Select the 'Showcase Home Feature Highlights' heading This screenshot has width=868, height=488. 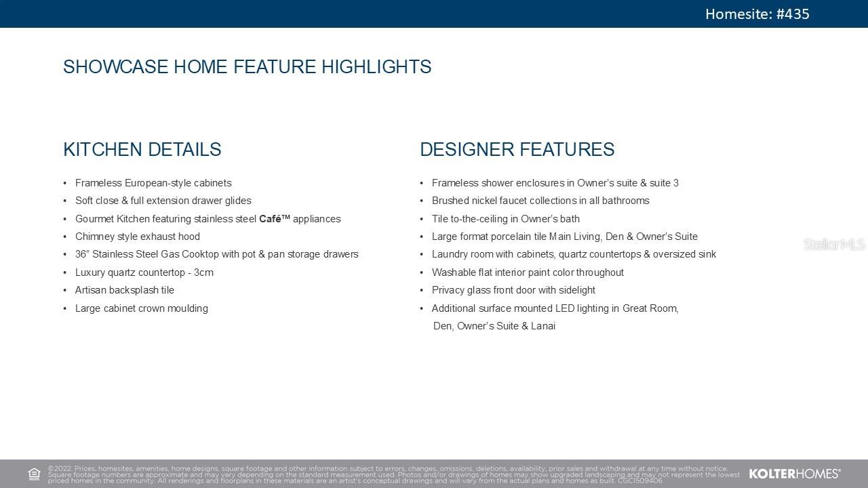(x=248, y=66)
